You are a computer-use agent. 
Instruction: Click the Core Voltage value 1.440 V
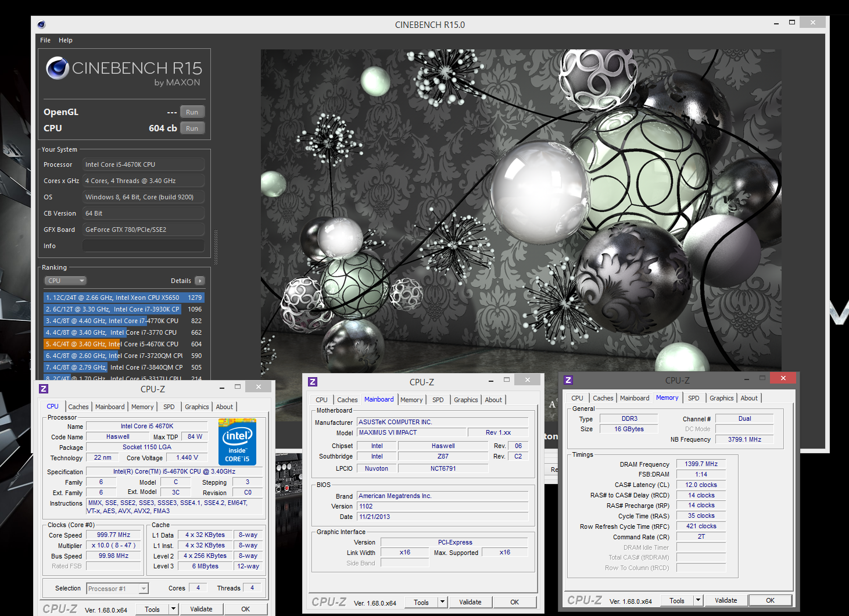click(x=187, y=458)
